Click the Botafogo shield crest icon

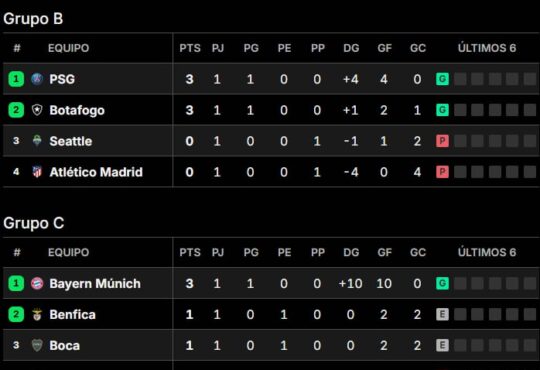pyautogui.click(x=37, y=110)
